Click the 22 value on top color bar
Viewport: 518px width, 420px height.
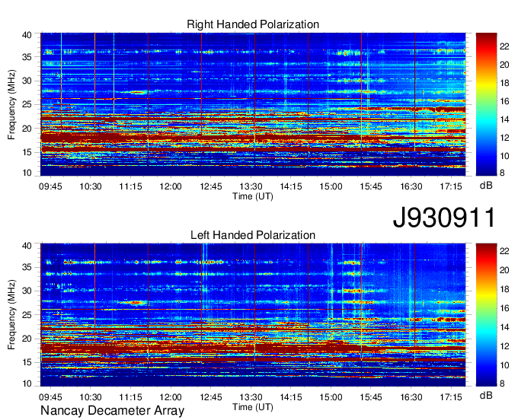click(504, 46)
